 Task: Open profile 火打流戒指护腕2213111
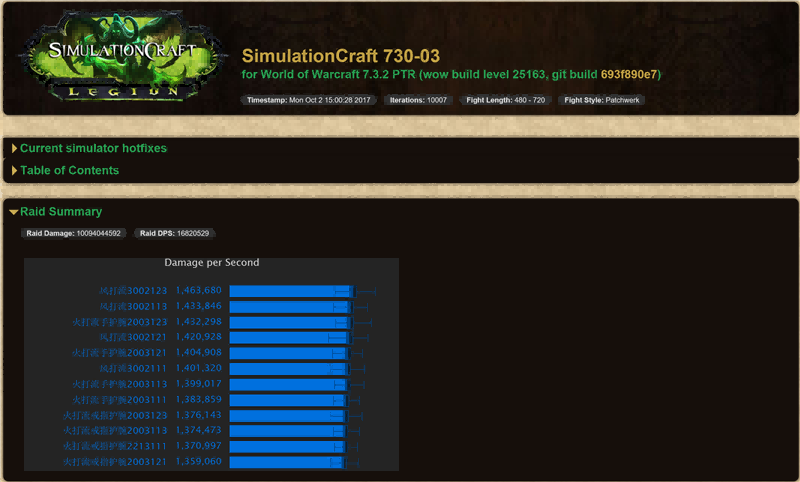115,446
